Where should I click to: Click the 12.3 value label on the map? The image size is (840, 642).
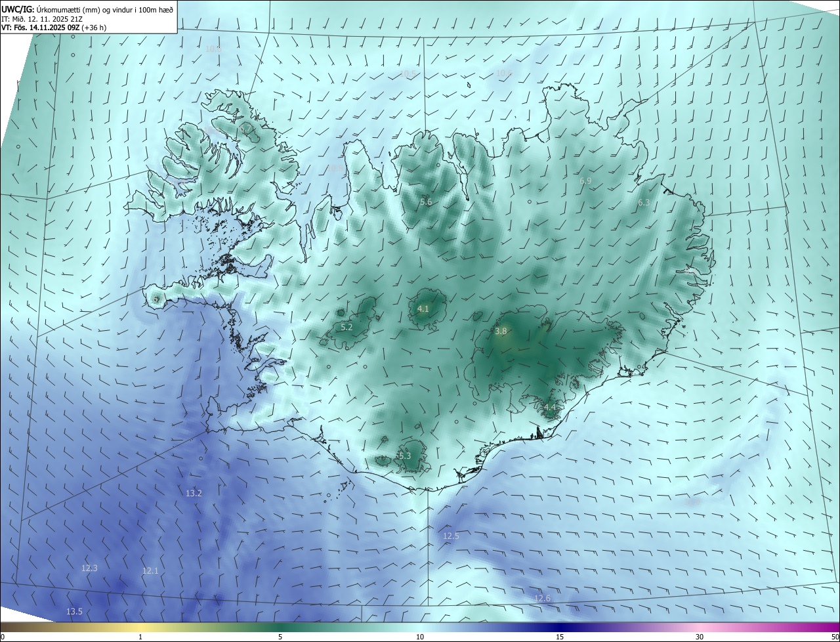pyautogui.click(x=89, y=568)
